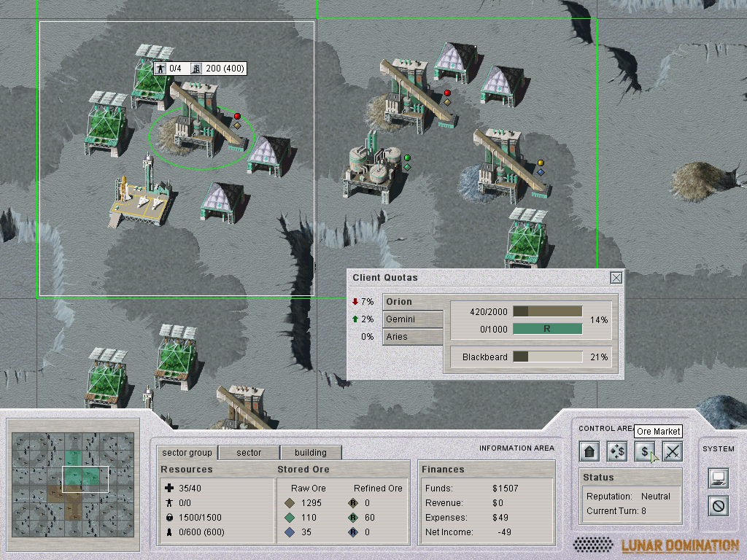Click the Blackbeard progress bar
Screen dimensions: 747x560
click(547, 357)
